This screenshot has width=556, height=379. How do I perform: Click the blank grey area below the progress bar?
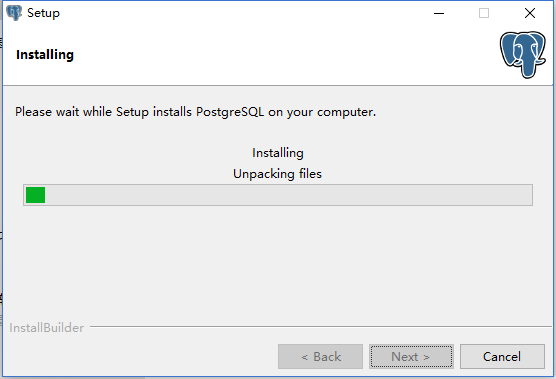pos(278,262)
